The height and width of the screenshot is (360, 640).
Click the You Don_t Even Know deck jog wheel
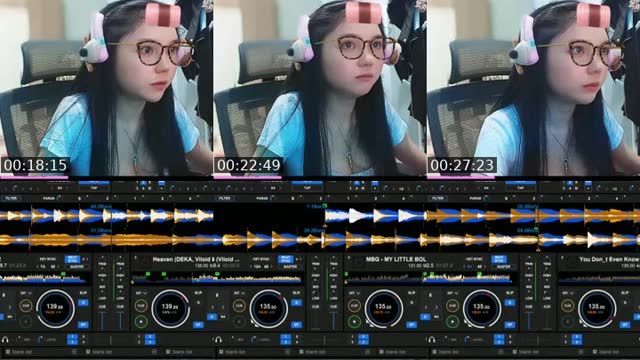click(x=597, y=309)
